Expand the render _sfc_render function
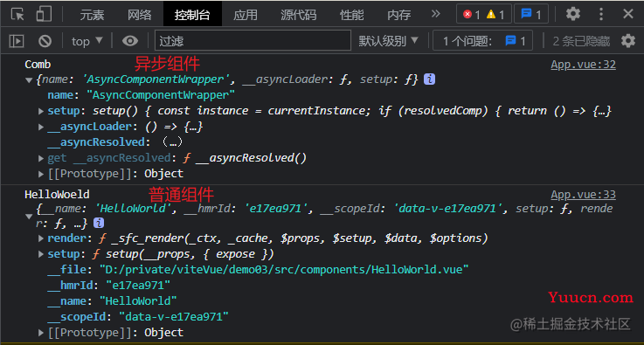This screenshot has height=345, width=644. (41, 238)
